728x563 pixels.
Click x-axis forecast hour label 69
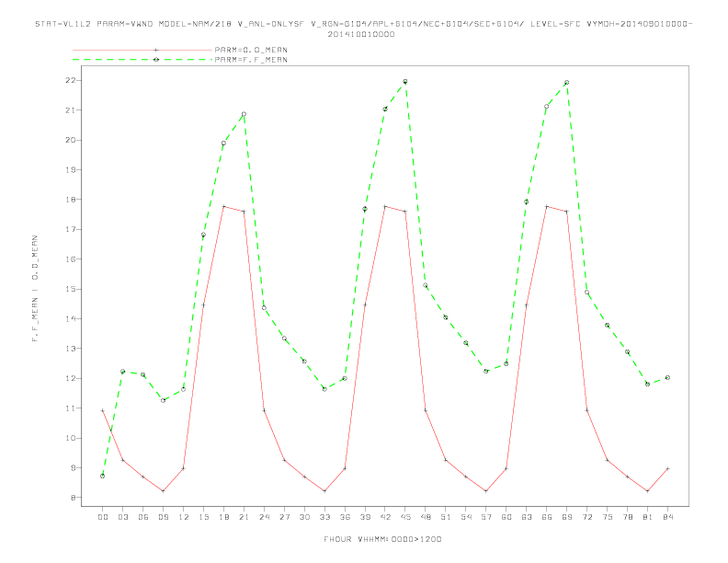[x=567, y=517]
